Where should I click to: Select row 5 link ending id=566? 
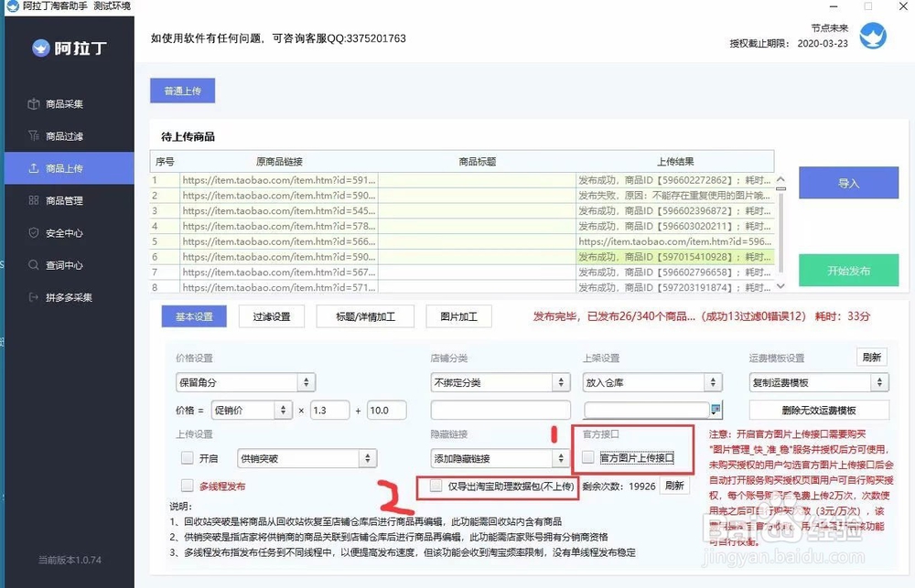[279, 241]
